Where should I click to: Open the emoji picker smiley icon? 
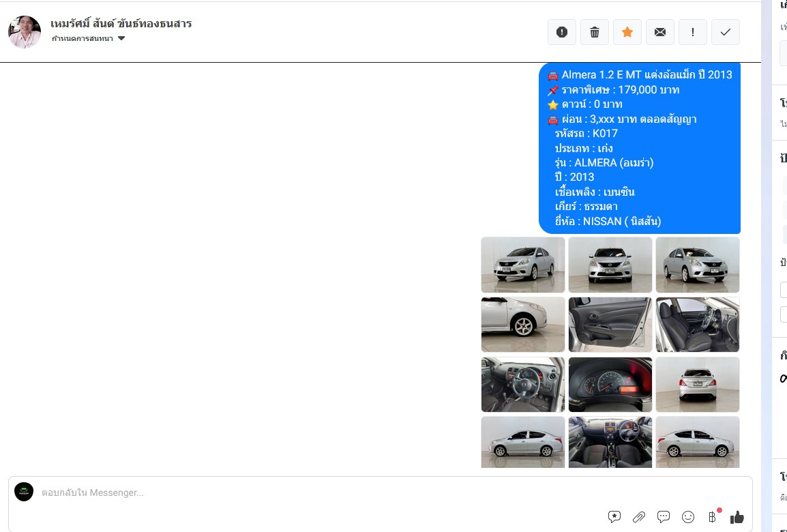[x=688, y=516]
